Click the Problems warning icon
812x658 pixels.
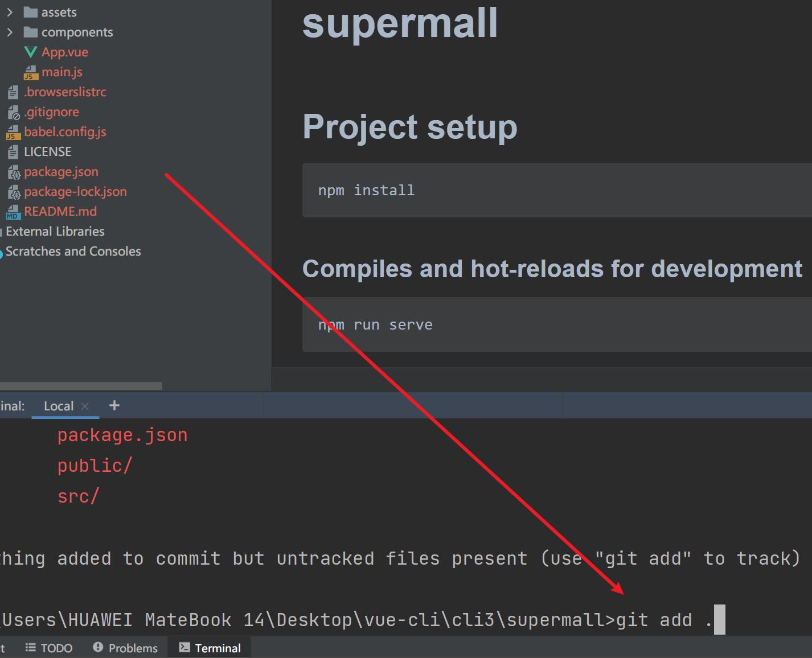(98, 647)
